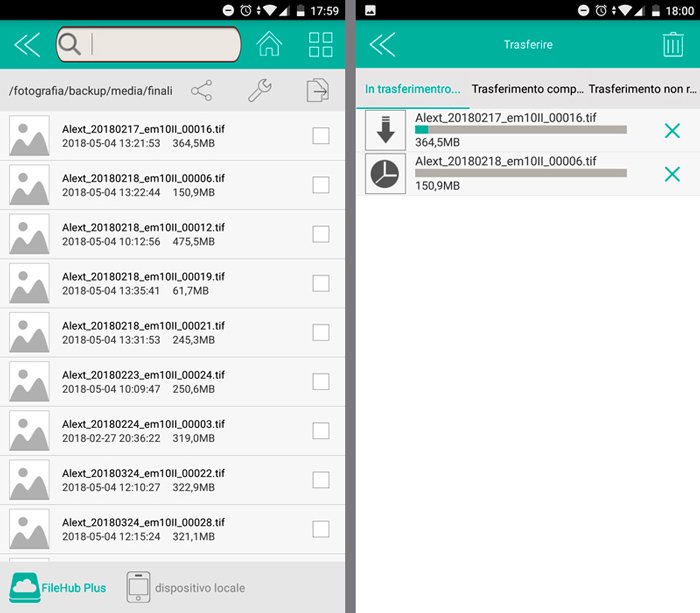Viewport: 700px width, 613px height.
Task: Open thumbnail of Alext_20180218_em10II_00021.tif
Action: point(29,332)
